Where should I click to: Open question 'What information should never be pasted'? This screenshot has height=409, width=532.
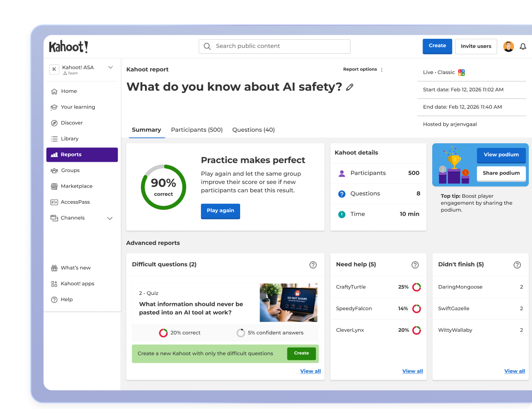point(191,309)
